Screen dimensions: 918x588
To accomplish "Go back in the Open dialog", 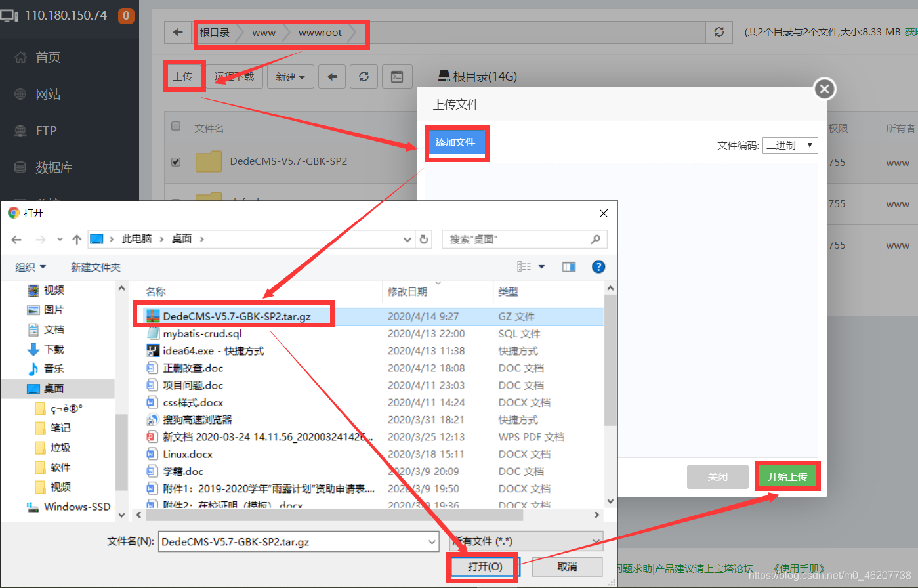I will point(16,240).
